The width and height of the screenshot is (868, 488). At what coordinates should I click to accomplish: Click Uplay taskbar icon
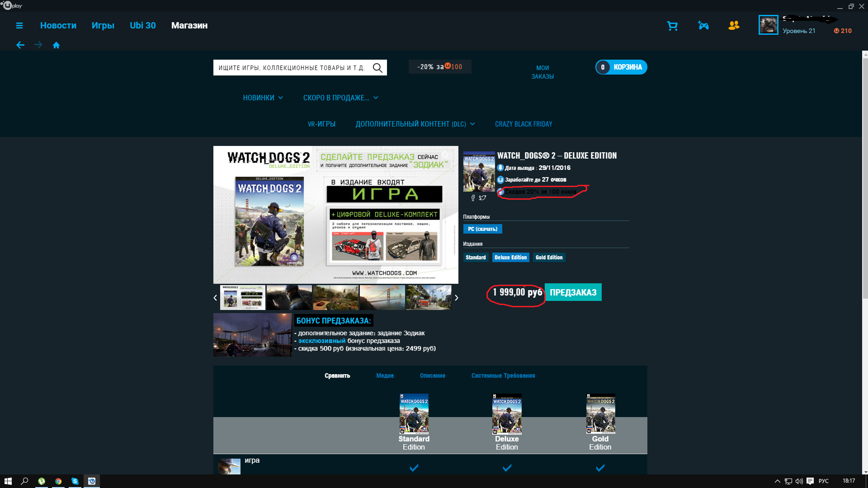(92, 481)
